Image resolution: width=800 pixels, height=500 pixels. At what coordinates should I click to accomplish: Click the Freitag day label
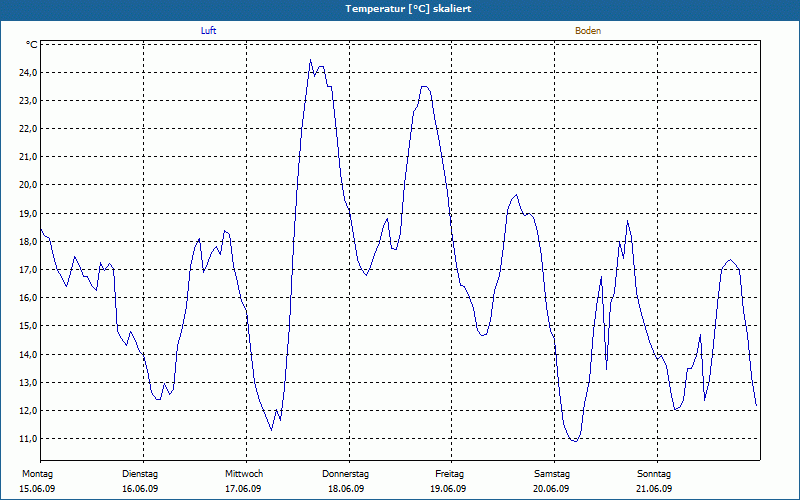[x=449, y=474]
